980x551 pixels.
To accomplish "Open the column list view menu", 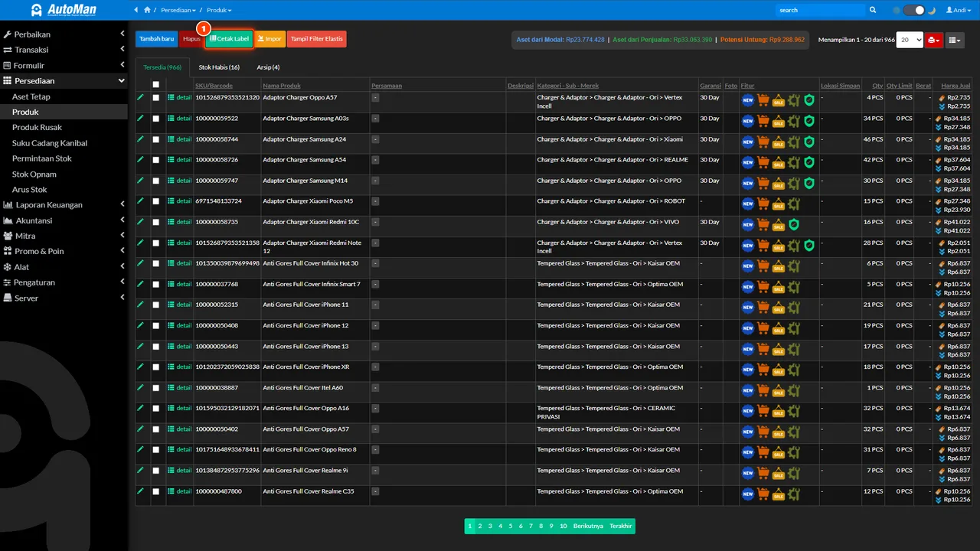I will click(x=954, y=39).
